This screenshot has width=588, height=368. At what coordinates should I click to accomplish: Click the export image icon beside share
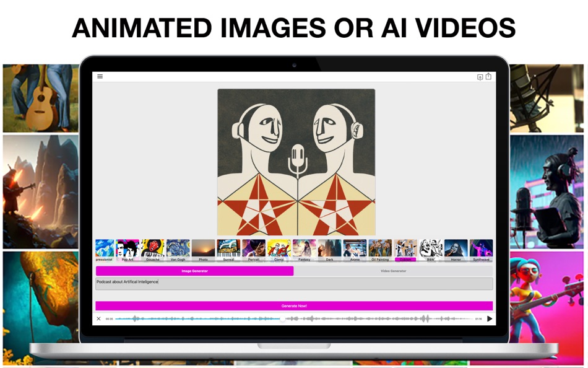(480, 77)
